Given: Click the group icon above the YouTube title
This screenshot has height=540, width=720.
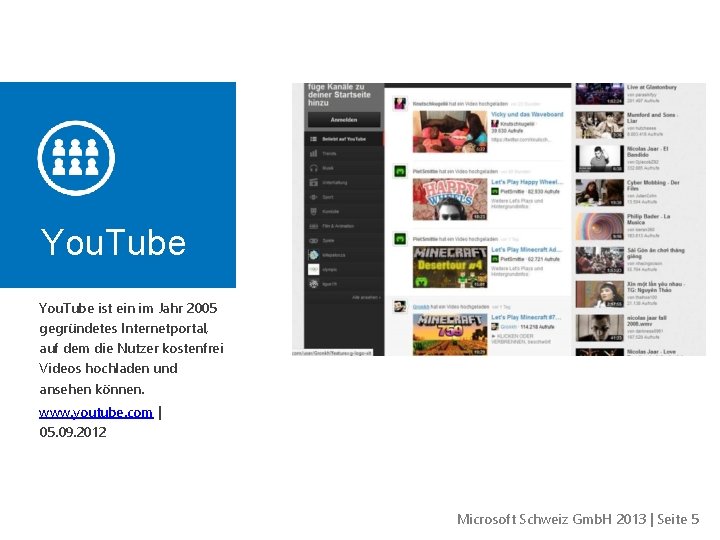Looking at the screenshot, I should [x=76, y=158].
